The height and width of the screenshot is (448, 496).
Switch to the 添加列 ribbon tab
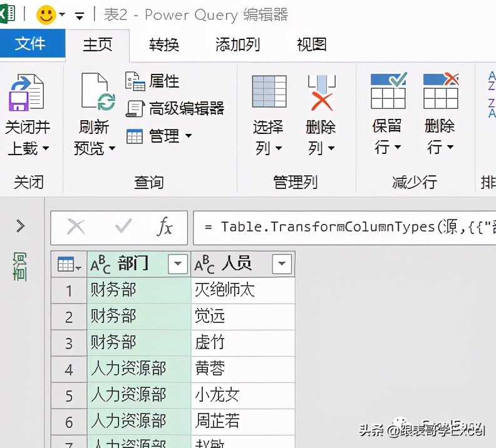click(x=237, y=44)
